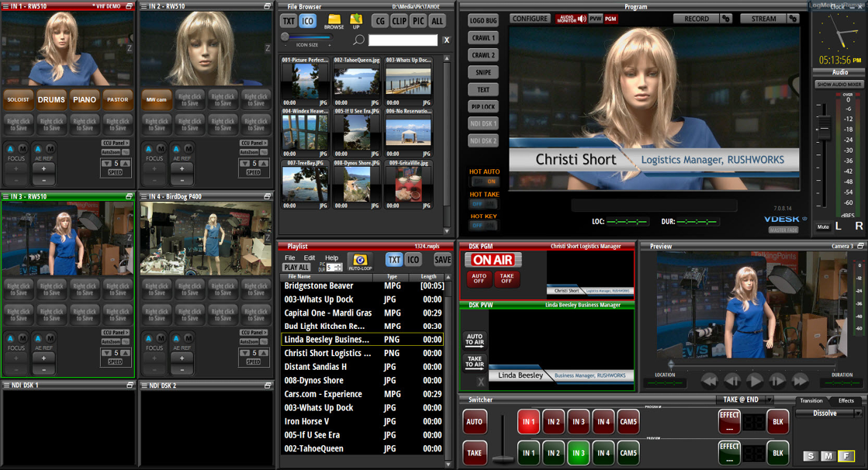868x470 pixels.
Task: Toggle the HOT AUTO switch
Action: [x=483, y=181]
